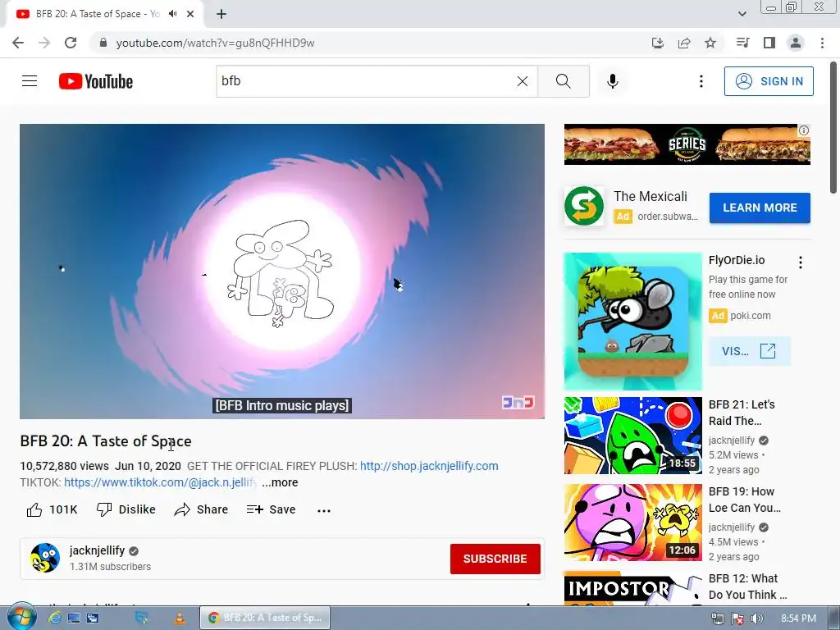Click LEARN MORE on Mexicali ad
Screen dimensions: 840x630
[x=760, y=208]
